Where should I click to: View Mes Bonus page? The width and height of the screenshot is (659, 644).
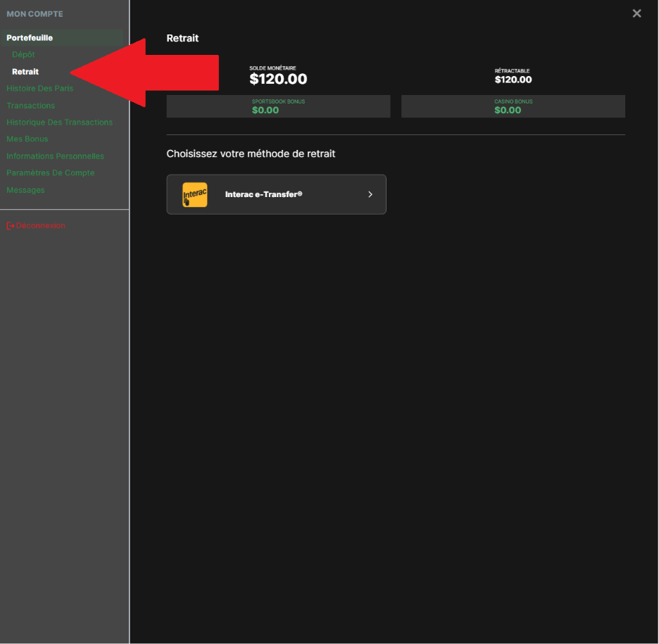pyautogui.click(x=27, y=139)
